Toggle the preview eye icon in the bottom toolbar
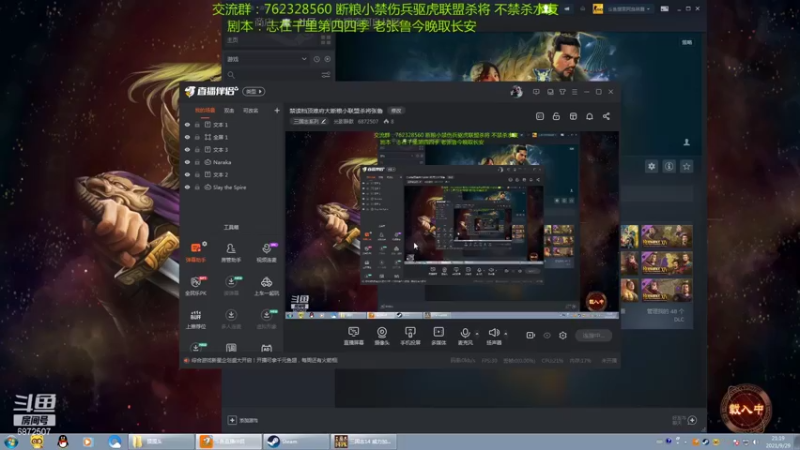Screen dimensions: 800x450 tap(547, 335)
